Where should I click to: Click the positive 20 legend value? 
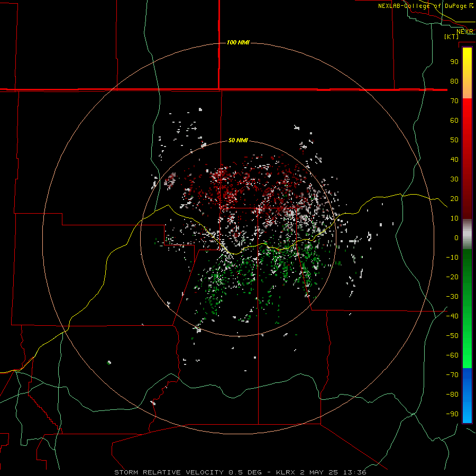pyautogui.click(x=454, y=198)
